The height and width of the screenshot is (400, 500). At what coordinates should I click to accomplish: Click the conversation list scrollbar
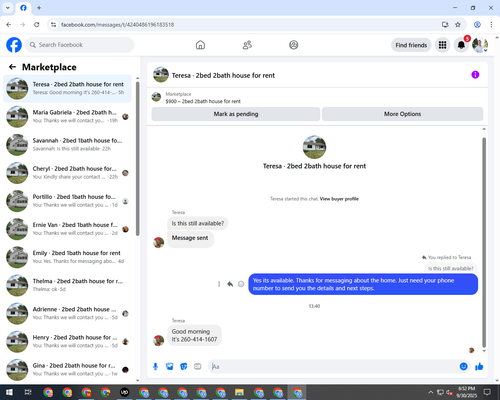pyautogui.click(x=137, y=158)
